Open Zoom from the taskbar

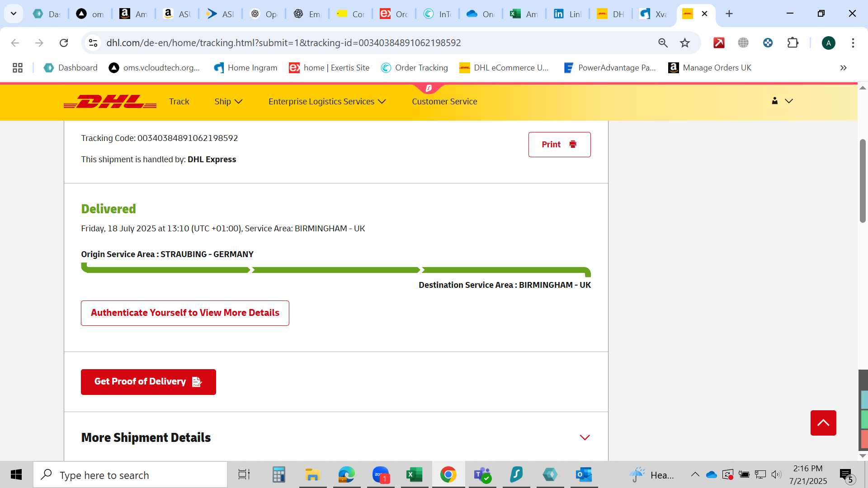[381, 475]
